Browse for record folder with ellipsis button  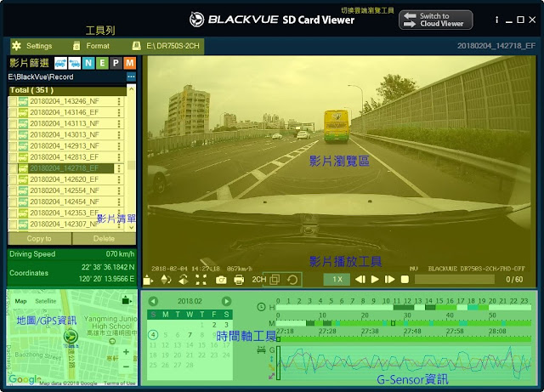coord(131,77)
